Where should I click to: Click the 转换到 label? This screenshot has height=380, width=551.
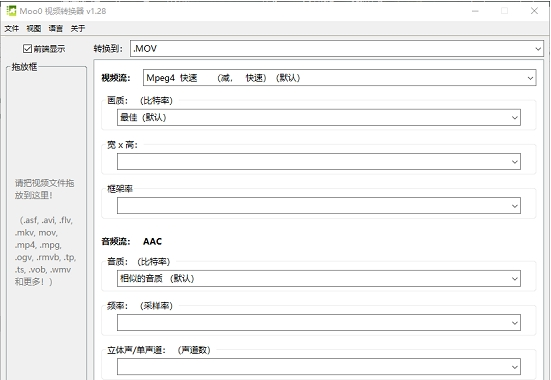(108, 49)
